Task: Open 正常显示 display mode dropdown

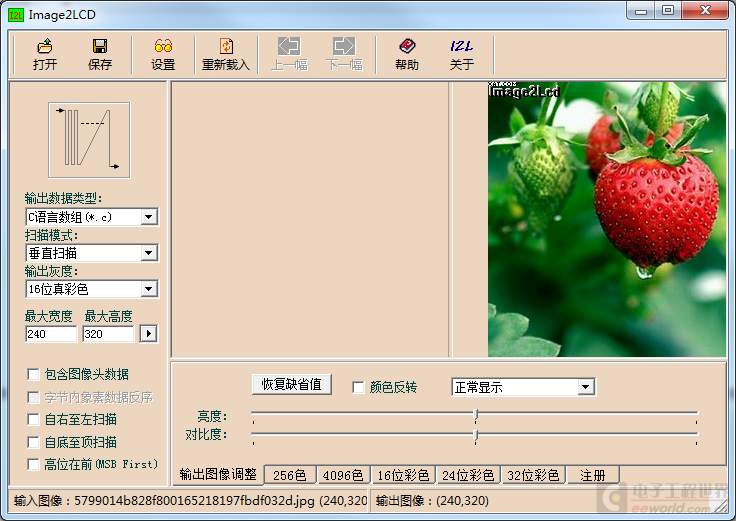Action: click(523, 387)
